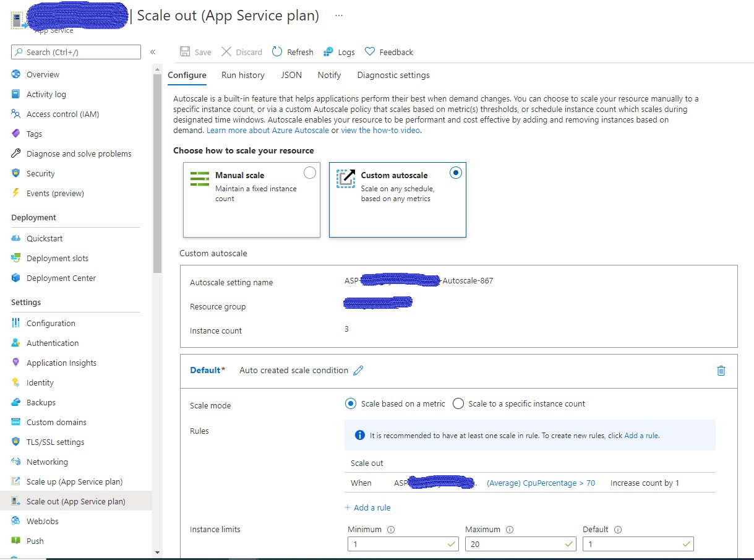
Task: Click the Events (preview) lightning icon
Action: [x=16, y=193]
